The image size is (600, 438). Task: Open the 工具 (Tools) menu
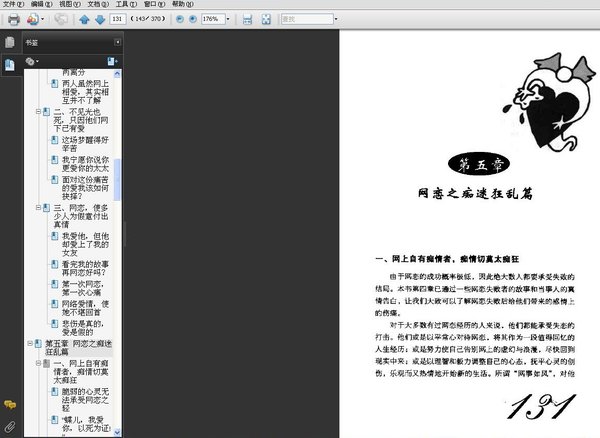pyautogui.click(x=126, y=4)
